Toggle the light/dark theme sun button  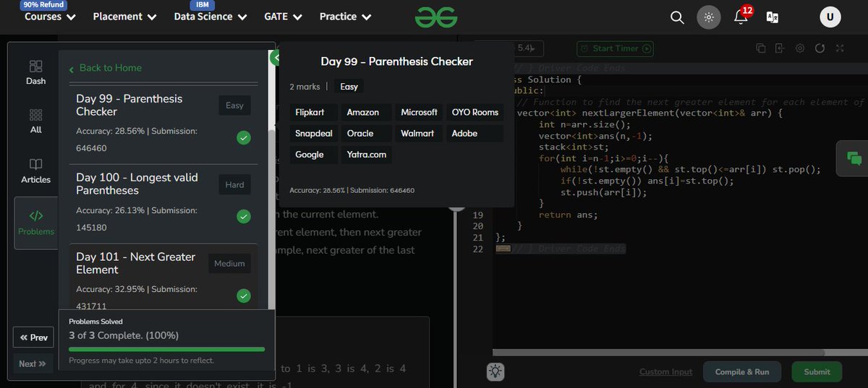click(x=709, y=17)
